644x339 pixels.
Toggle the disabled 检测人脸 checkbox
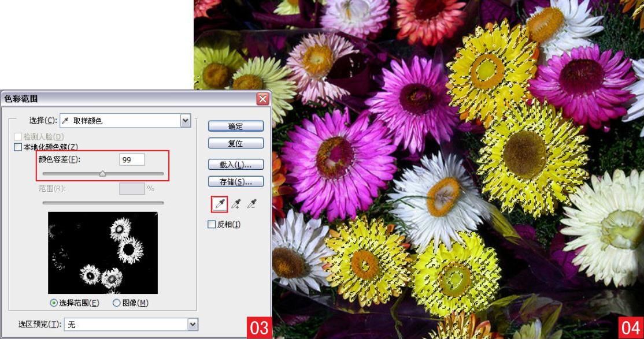(x=18, y=137)
